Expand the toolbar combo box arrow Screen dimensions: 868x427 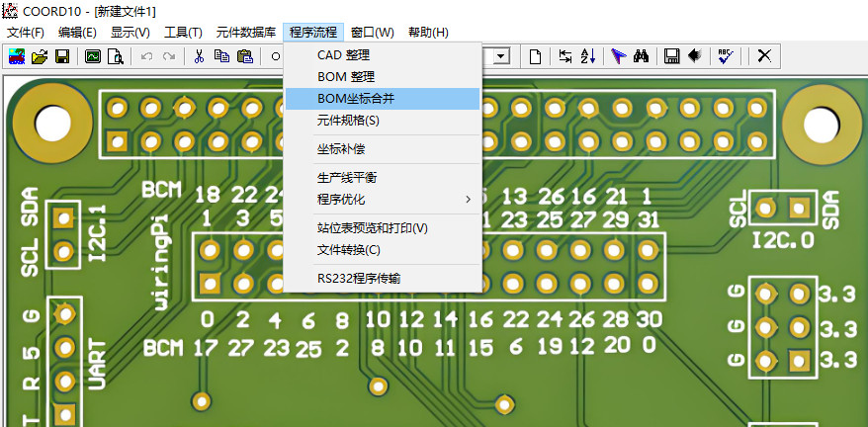[x=502, y=56]
